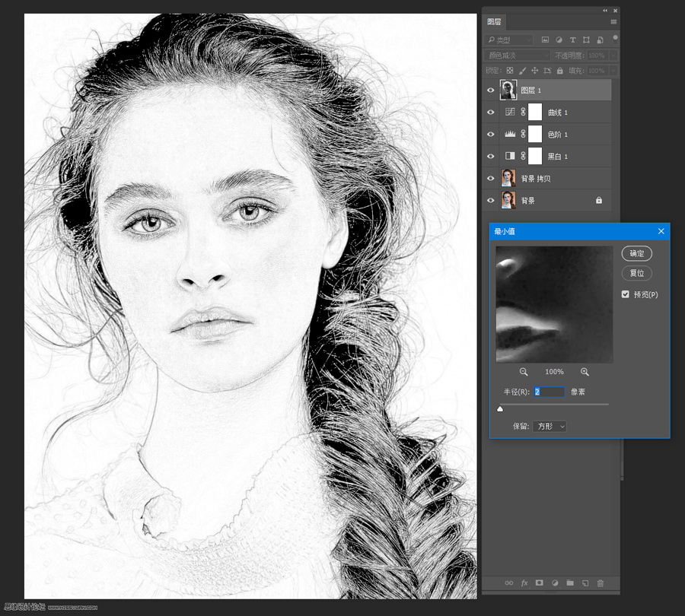Open the Layers panel flyout menu
The image size is (685, 616).
click(x=613, y=22)
